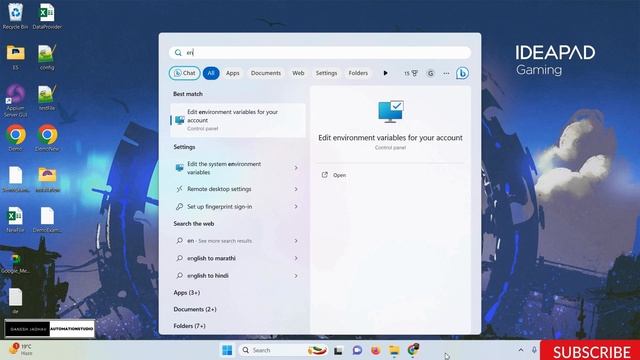Switch to the Folders filter tab
The width and height of the screenshot is (640, 360).
point(358,73)
